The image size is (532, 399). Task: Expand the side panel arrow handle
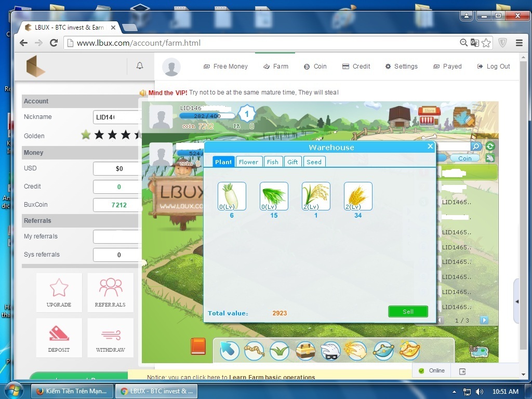point(517,301)
